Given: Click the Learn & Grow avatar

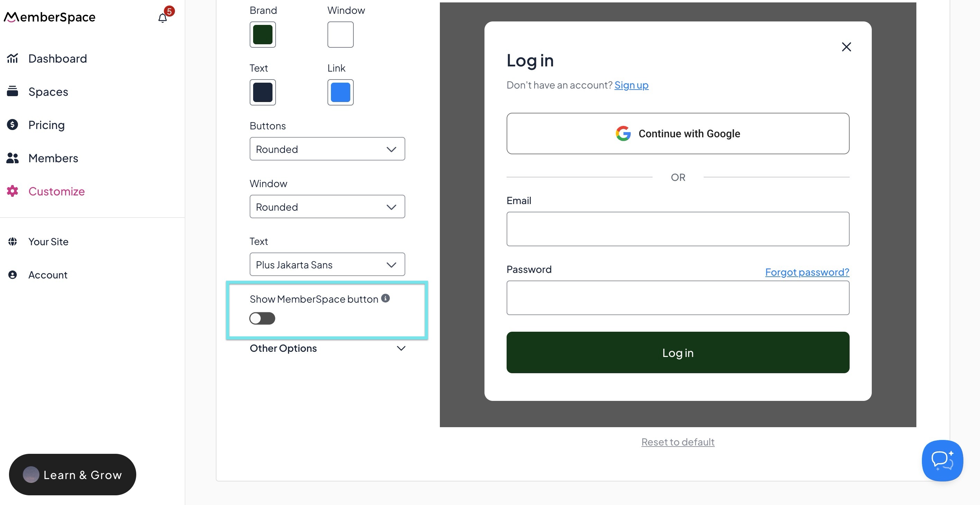Looking at the screenshot, I should pos(31,475).
